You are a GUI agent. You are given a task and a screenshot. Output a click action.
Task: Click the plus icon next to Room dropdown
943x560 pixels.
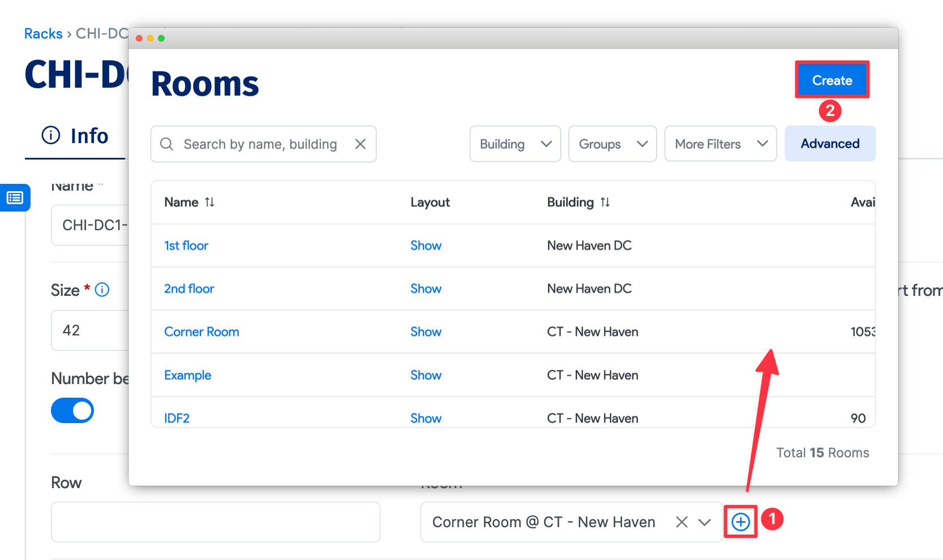740,522
